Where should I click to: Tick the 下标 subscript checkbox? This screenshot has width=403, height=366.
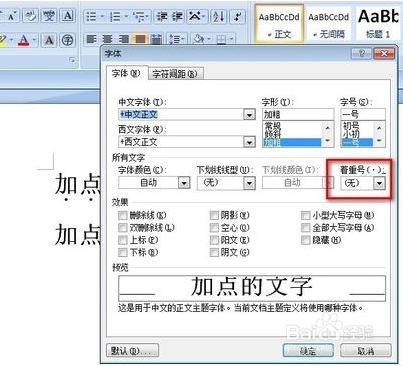click(123, 252)
